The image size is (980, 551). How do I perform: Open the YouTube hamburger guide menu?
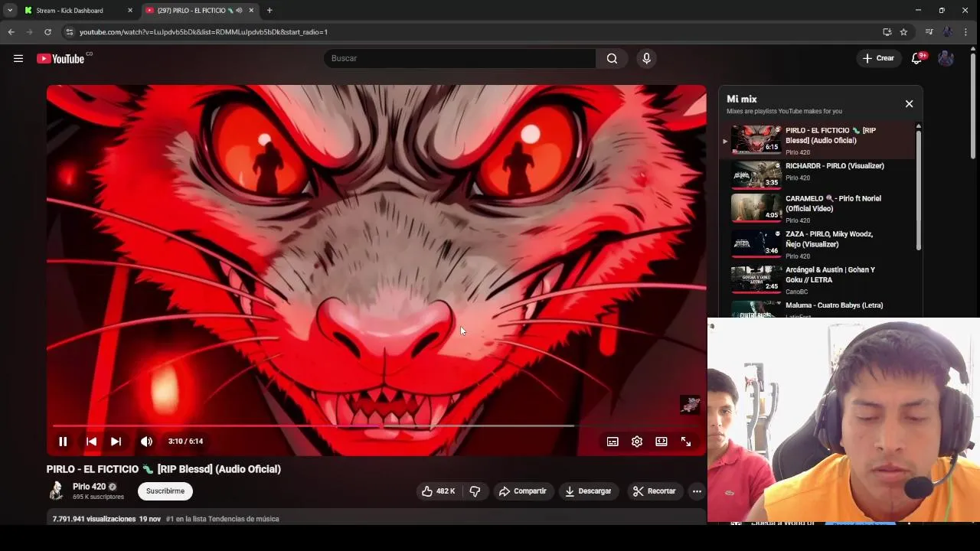click(x=18, y=58)
